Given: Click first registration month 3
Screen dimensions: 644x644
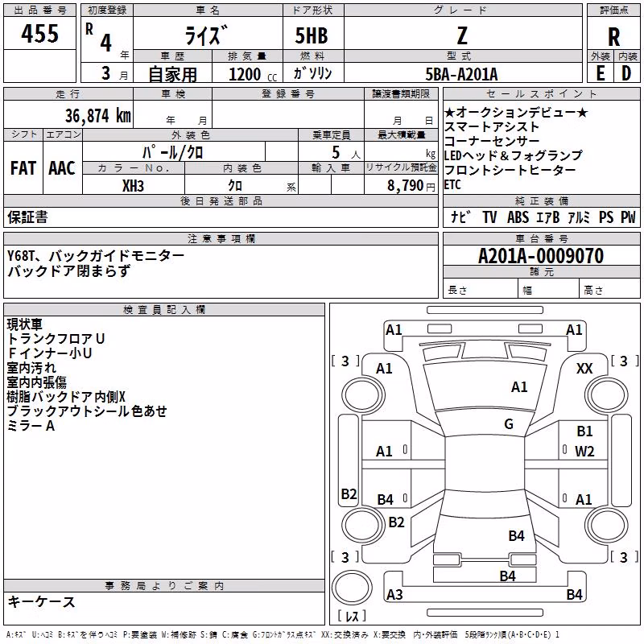Looking at the screenshot, I should coord(106,73).
